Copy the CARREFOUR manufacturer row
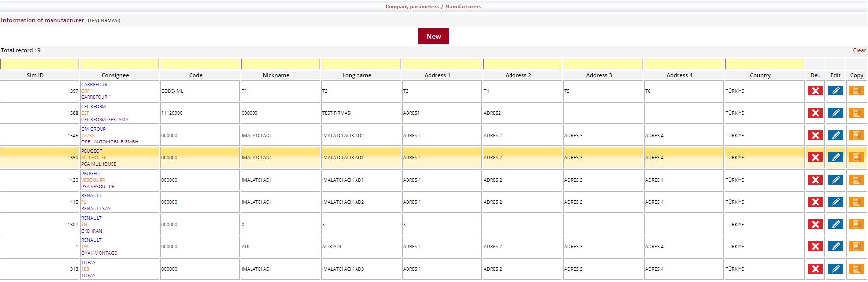This screenshot has width=868, height=282. coord(856,91)
